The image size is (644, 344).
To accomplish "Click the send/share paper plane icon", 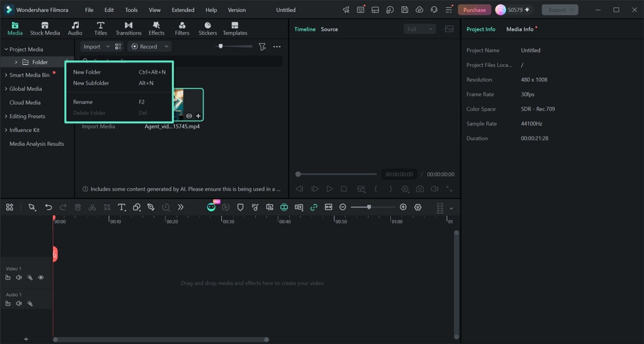I will pyautogui.click(x=346, y=10).
